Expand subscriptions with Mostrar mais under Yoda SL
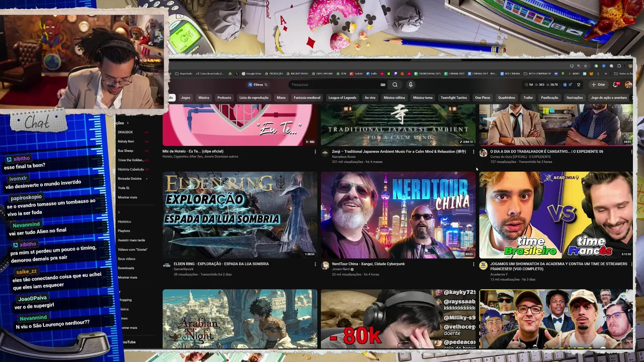Image resolution: width=644 pixels, height=362 pixels. (127, 197)
